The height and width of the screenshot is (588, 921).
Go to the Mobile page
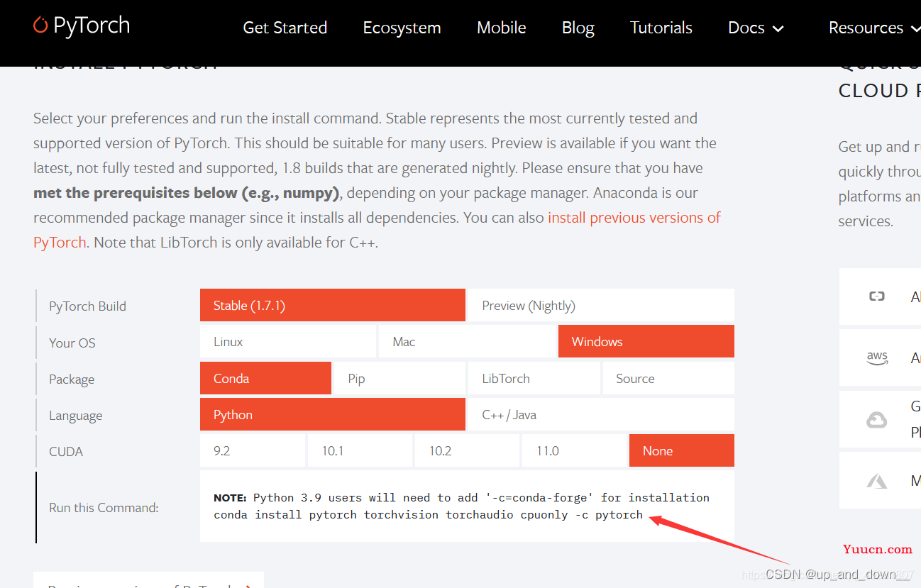click(502, 28)
